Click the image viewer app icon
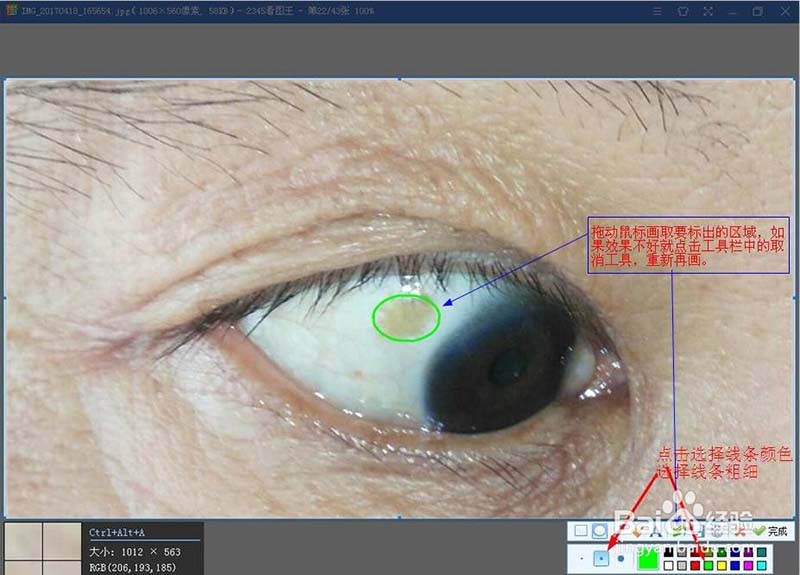Image resolution: width=800 pixels, height=575 pixels. [x=11, y=10]
